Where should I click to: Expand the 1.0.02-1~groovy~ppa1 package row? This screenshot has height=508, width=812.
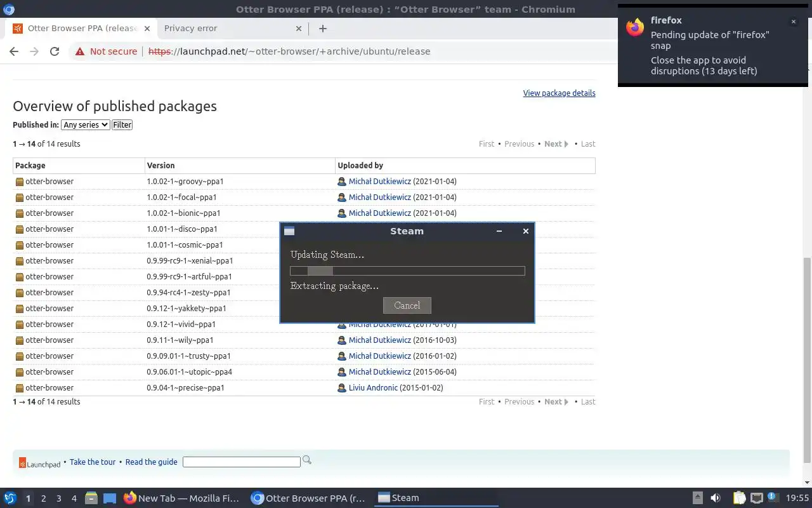click(304, 181)
